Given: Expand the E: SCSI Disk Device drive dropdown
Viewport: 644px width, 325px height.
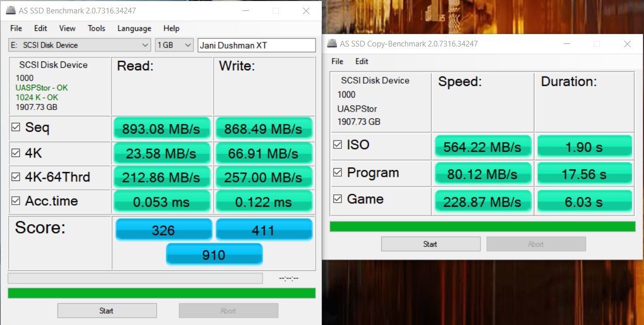Looking at the screenshot, I should 145,45.
